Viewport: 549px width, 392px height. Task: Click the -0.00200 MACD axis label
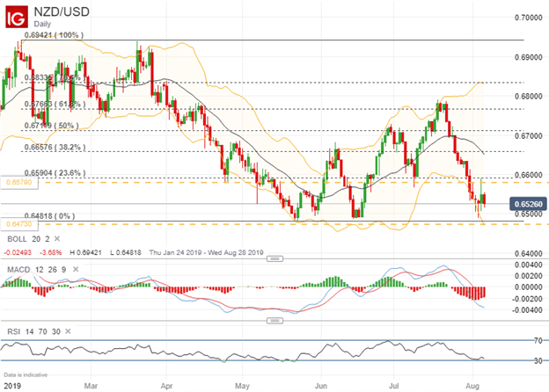pos(527,299)
